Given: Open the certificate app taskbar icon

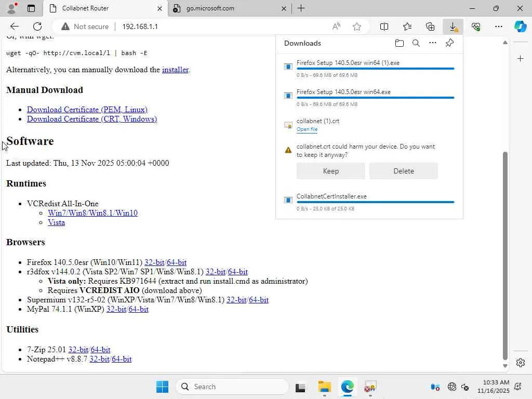Looking at the screenshot, I should [x=370, y=387].
